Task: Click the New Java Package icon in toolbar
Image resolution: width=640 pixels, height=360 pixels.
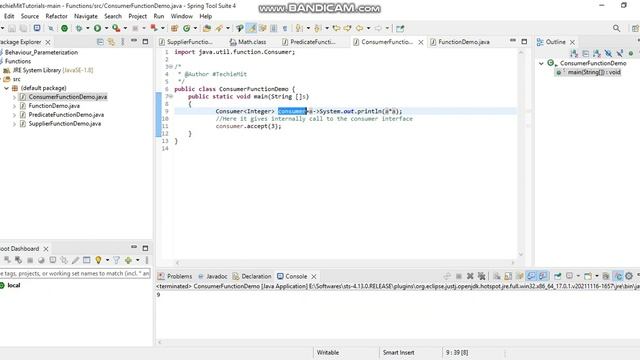Action: coord(174,28)
